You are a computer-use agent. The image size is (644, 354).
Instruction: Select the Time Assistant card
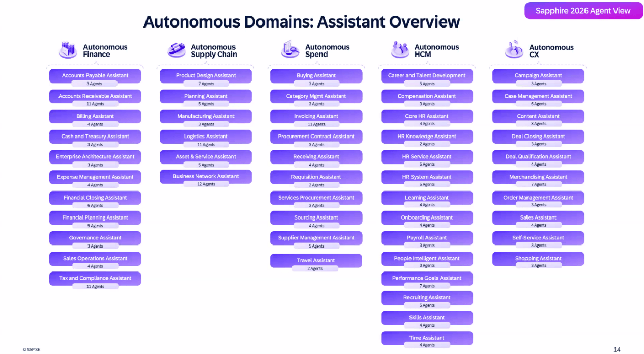427,338
